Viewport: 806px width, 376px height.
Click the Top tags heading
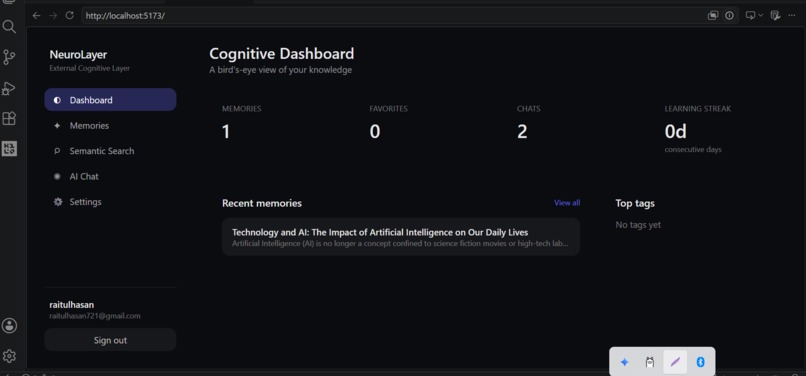(635, 203)
